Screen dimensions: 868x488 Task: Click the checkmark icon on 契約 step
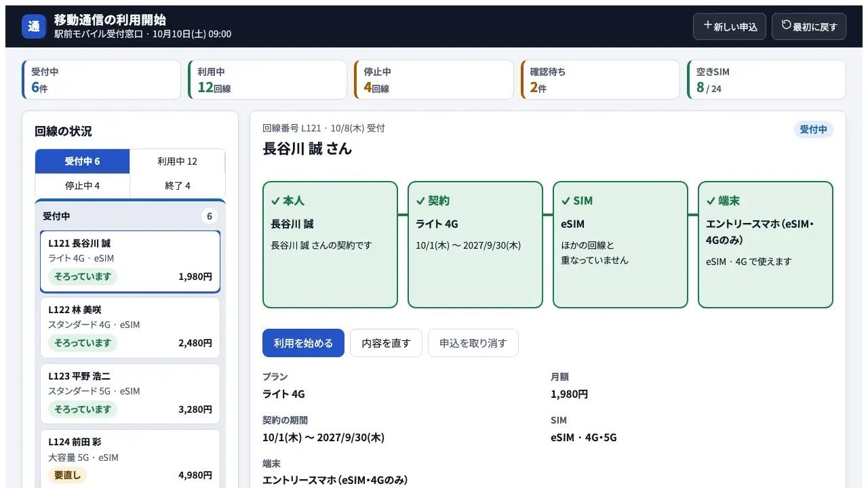point(420,201)
